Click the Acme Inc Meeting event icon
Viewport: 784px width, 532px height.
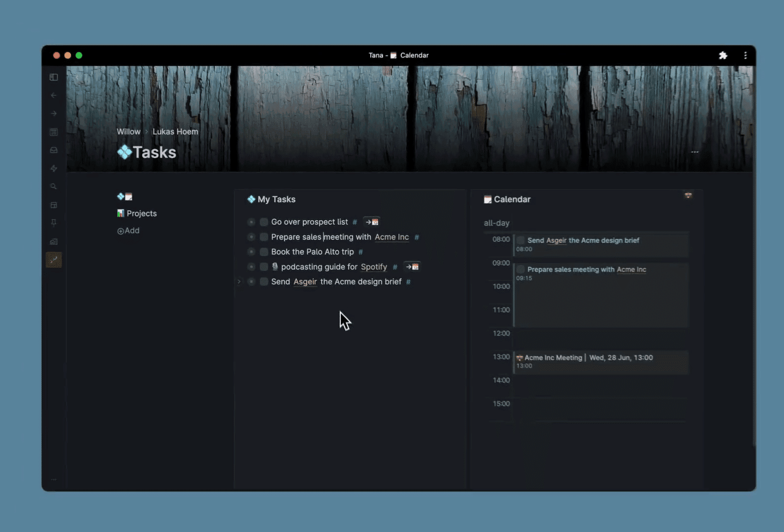[519, 358]
